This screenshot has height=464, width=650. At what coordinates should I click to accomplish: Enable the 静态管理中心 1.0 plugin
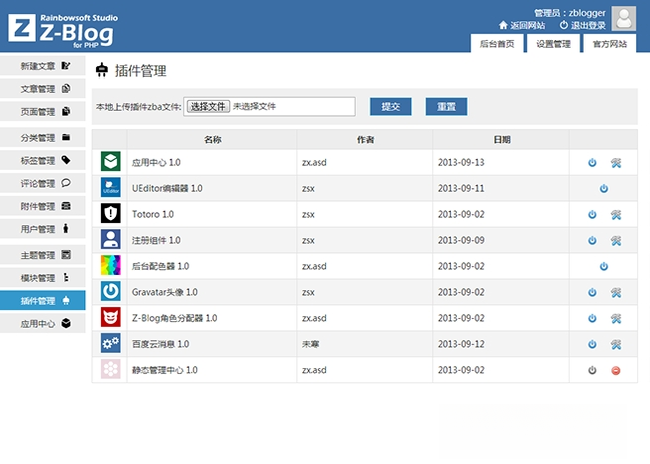592,370
